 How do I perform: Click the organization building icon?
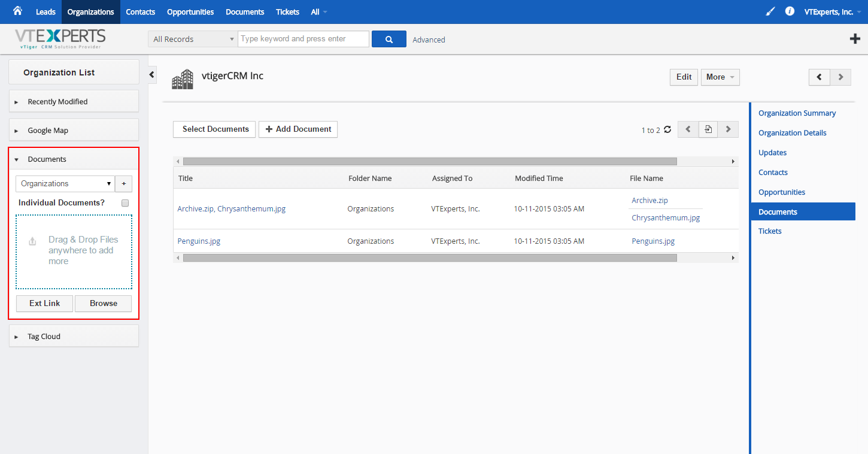(x=183, y=79)
